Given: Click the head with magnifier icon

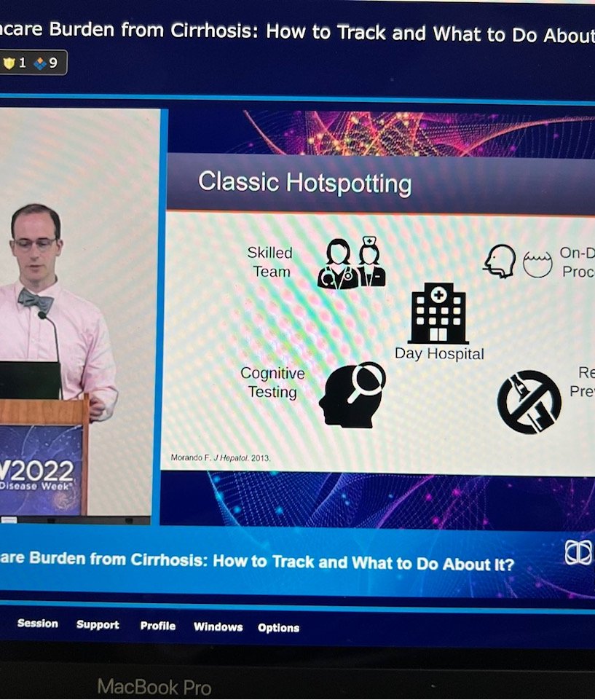Looking at the screenshot, I should [352, 395].
